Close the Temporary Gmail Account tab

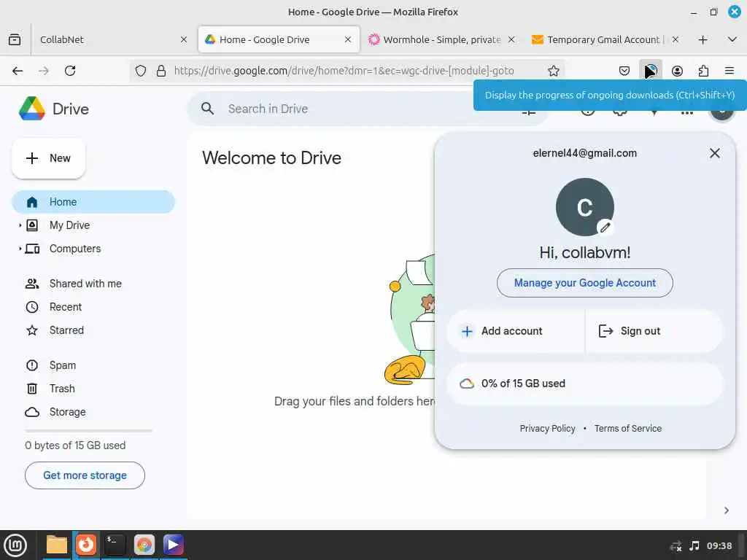point(675,39)
